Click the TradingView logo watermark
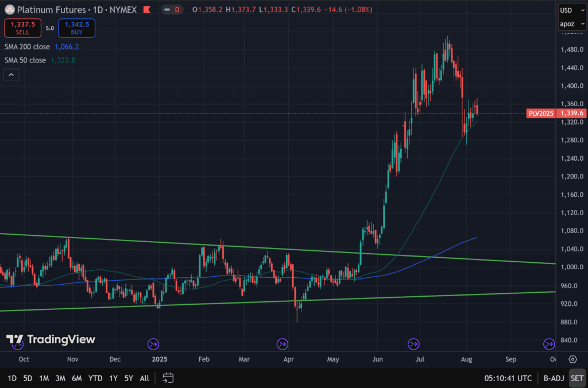The image size is (588, 388). (51, 340)
